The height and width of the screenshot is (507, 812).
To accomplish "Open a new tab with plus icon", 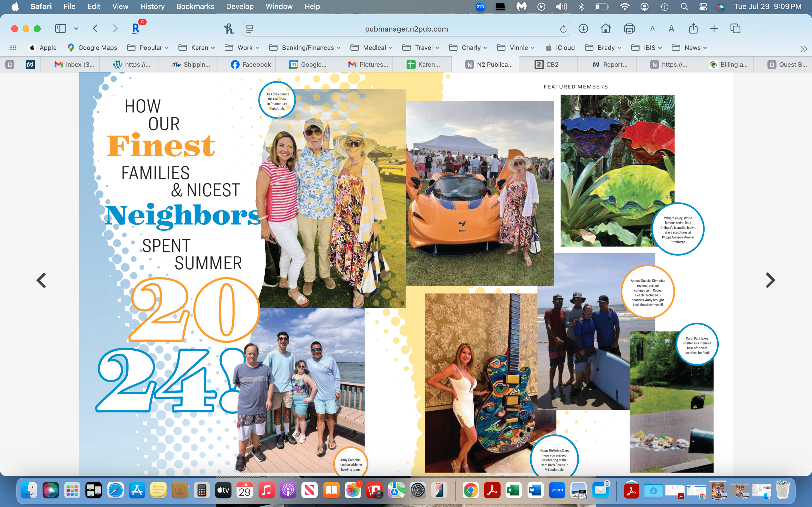I will pos(714,28).
